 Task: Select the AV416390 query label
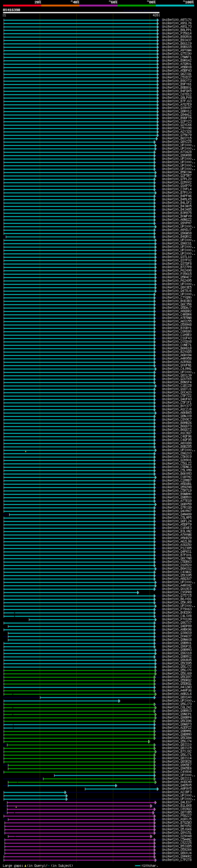11,10
